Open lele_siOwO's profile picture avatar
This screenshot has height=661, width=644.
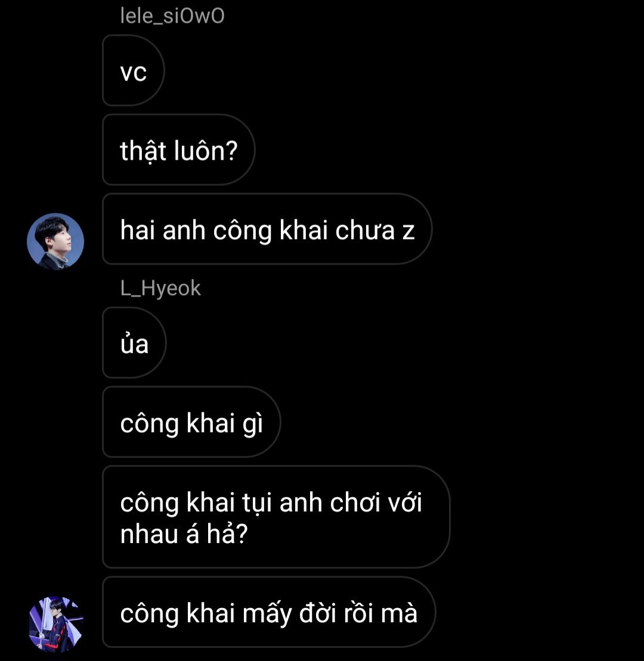point(55,241)
